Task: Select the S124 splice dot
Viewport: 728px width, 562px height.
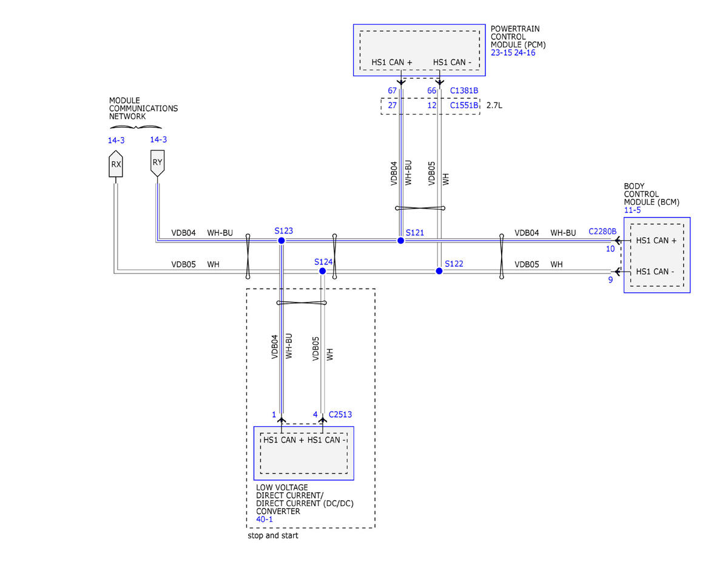Action: (323, 271)
